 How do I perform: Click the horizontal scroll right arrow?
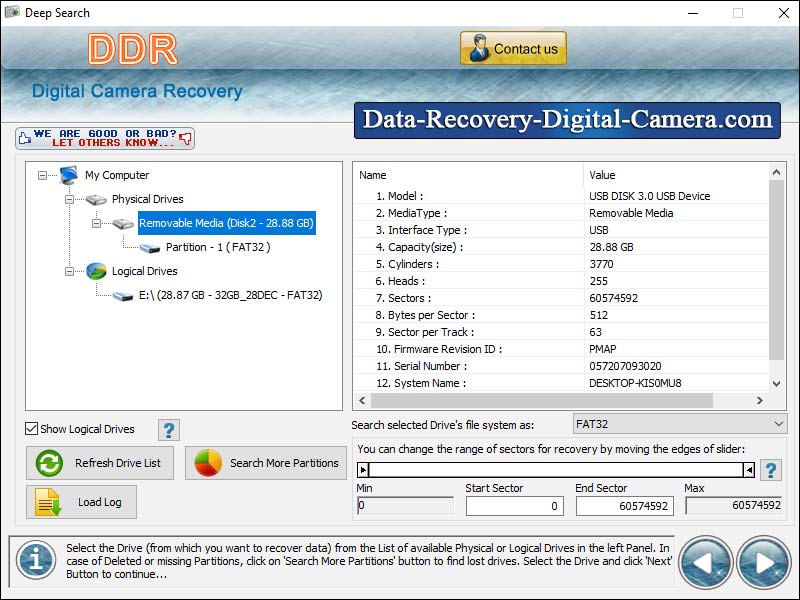pyautogui.click(x=760, y=401)
